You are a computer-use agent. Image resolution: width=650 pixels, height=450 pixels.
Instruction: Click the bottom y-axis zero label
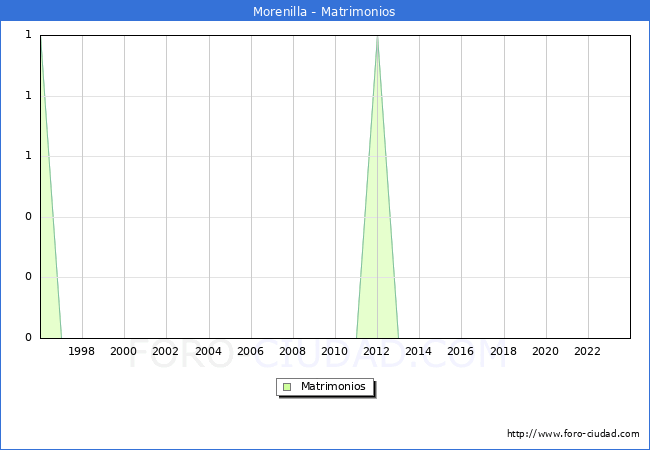[x=28, y=337]
